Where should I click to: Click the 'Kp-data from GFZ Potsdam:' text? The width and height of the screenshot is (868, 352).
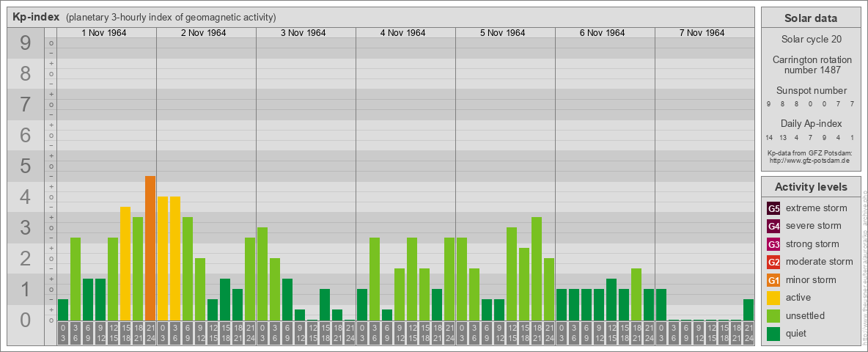point(811,153)
